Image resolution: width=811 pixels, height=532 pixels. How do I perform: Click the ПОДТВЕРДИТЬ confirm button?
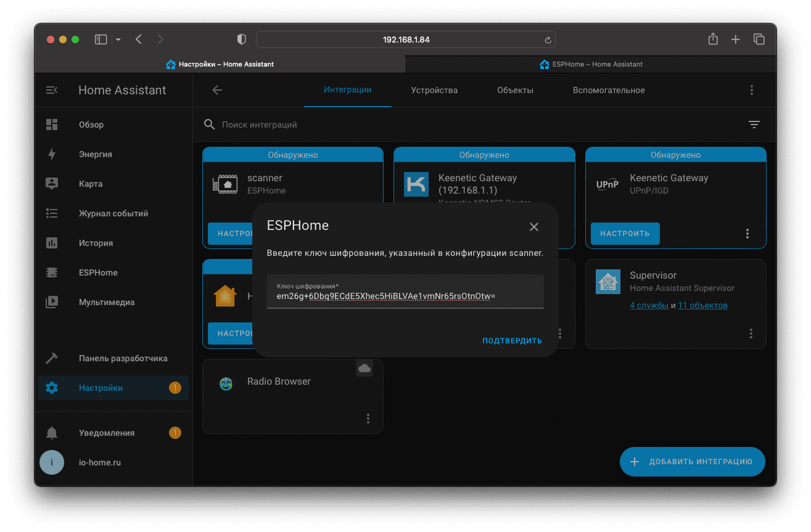coord(512,341)
